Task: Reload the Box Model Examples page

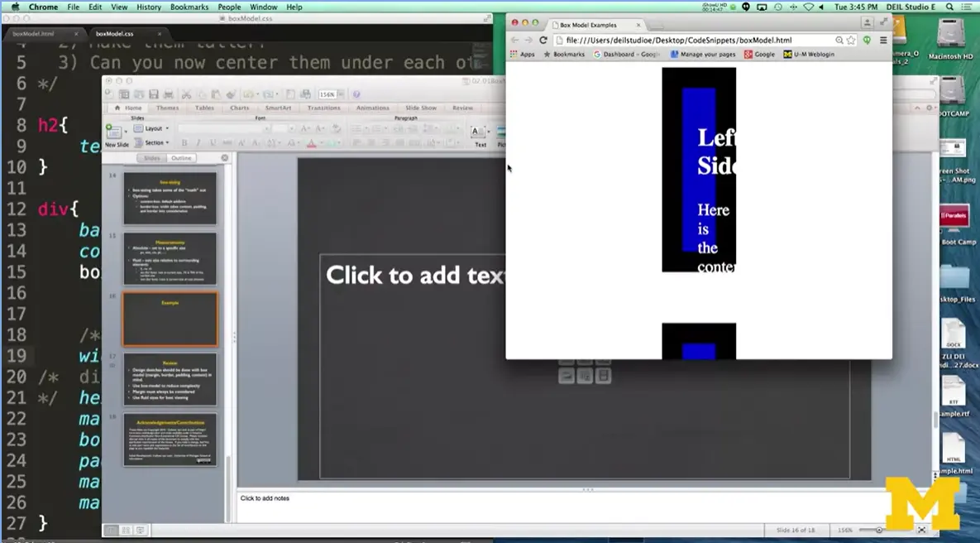Action: pos(543,40)
